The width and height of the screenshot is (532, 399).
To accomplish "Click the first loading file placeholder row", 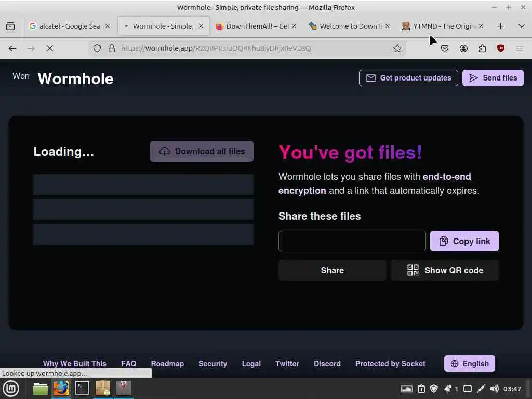I will pos(143,184).
